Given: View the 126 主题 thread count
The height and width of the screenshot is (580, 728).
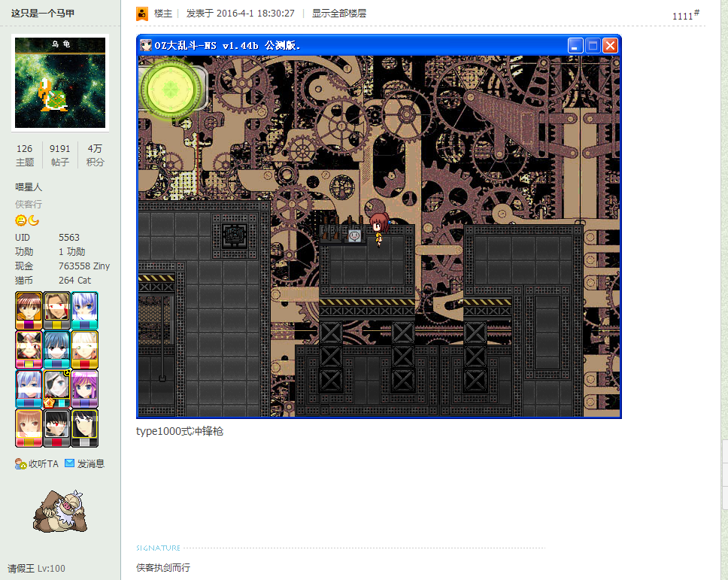Looking at the screenshot, I should [25, 155].
